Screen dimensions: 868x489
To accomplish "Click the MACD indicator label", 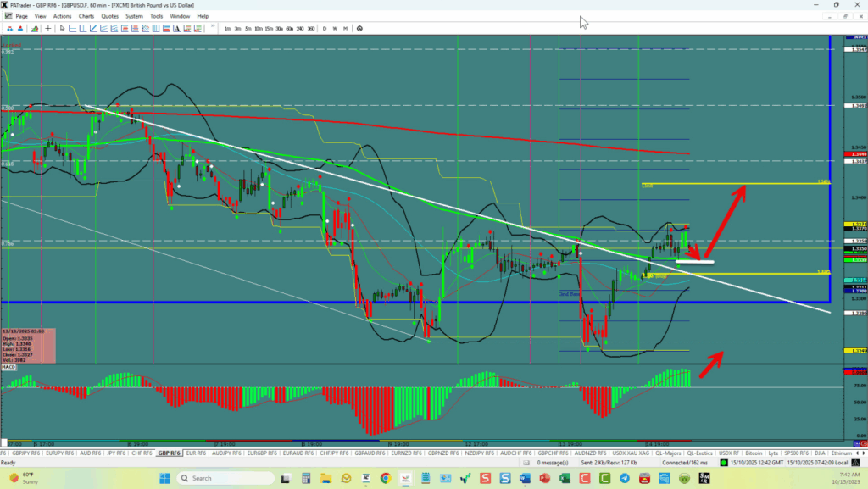I will (8, 367).
